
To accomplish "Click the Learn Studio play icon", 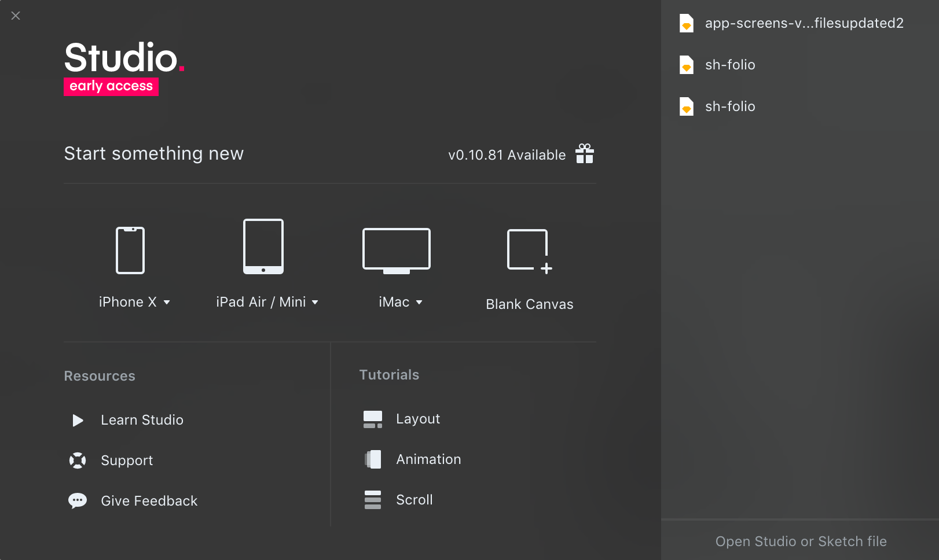I will tap(78, 420).
